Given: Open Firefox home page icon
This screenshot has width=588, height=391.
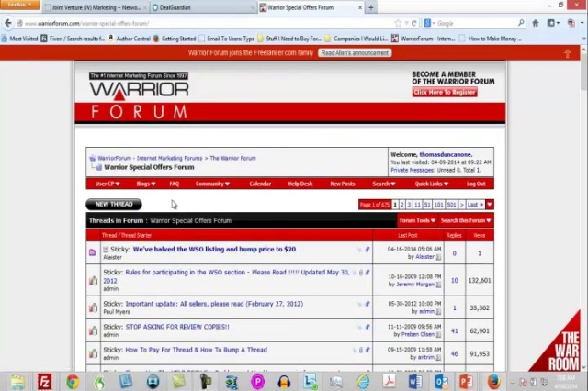Looking at the screenshot, I should click(x=536, y=23).
